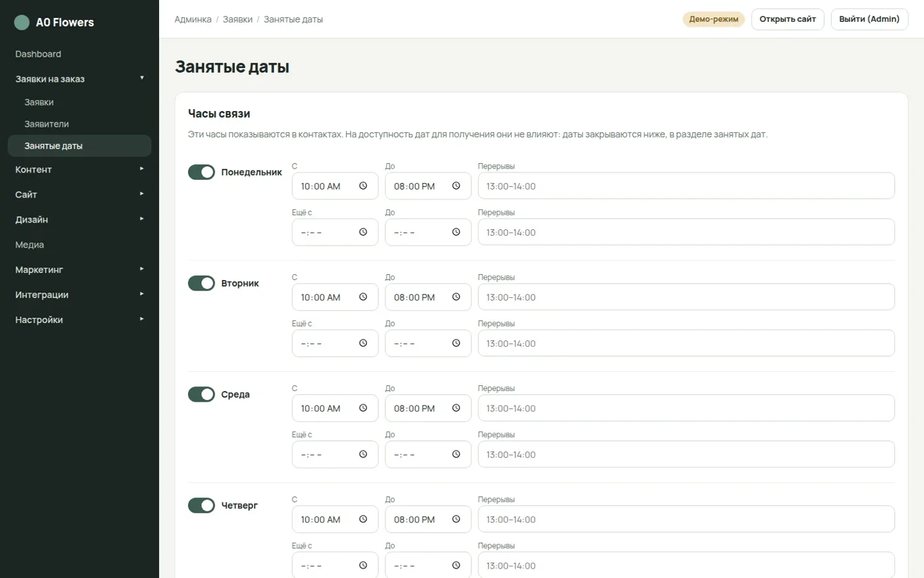Click the Выйти (Admin) button
The width and height of the screenshot is (924, 578).
869,19
